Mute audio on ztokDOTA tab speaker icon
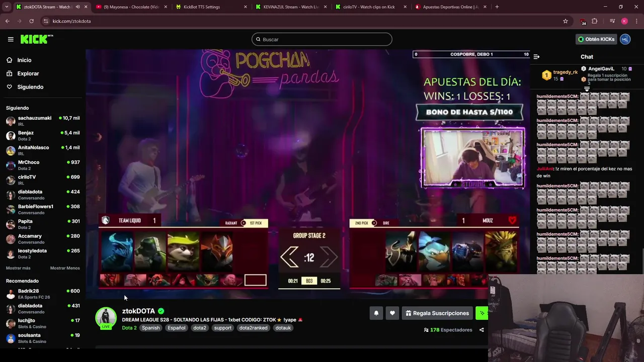The height and width of the screenshot is (362, 644). click(x=77, y=7)
